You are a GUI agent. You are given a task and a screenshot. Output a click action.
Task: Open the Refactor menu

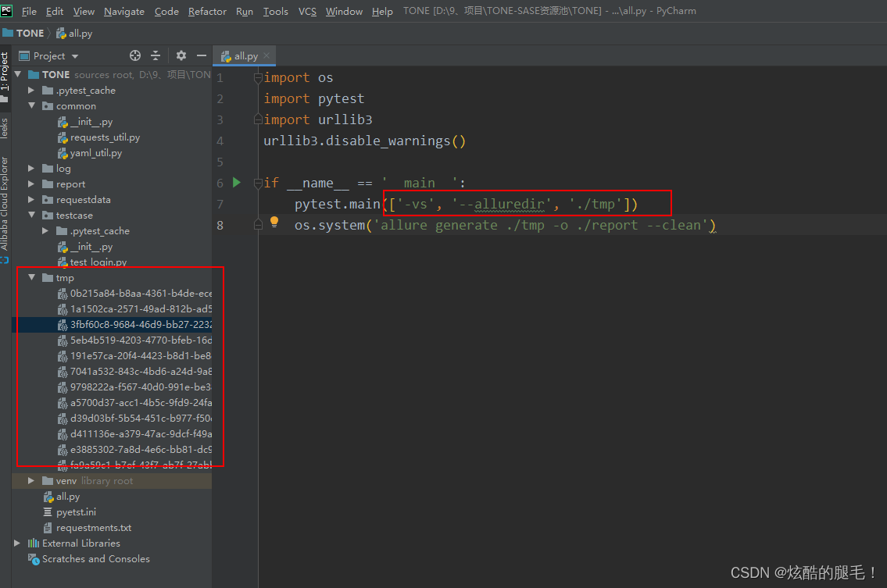pos(207,11)
